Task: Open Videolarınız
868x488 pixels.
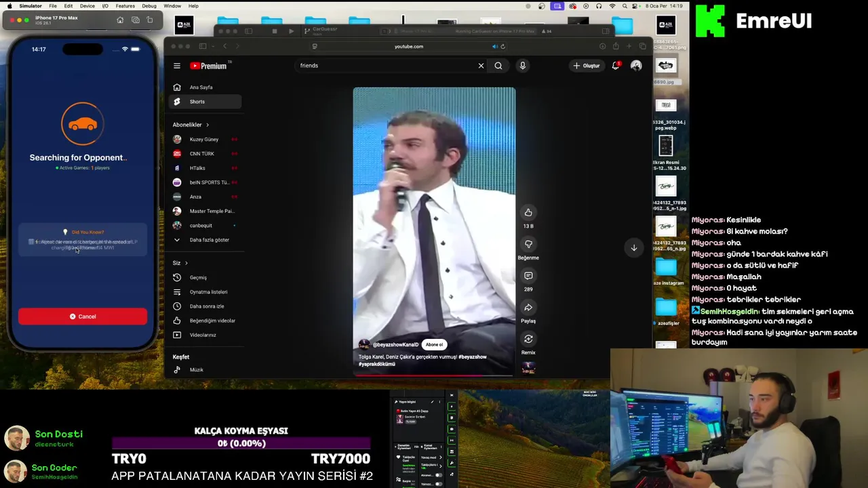Action: point(205,335)
